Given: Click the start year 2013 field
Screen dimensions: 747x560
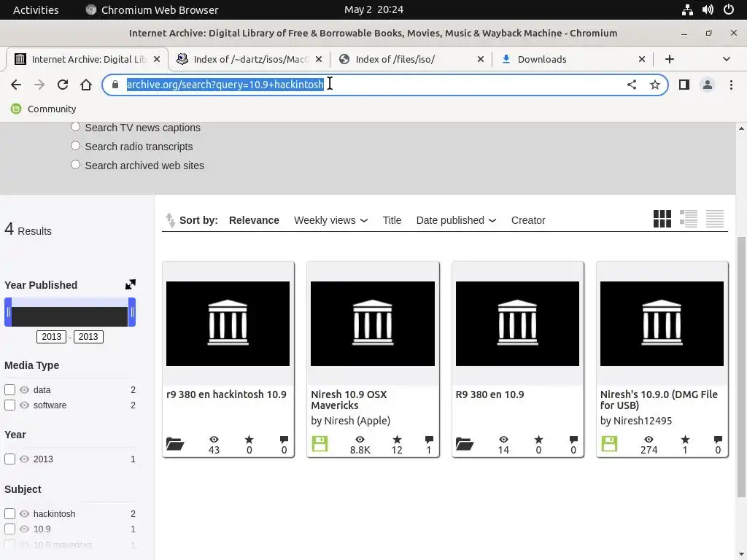Looking at the screenshot, I should 52,337.
